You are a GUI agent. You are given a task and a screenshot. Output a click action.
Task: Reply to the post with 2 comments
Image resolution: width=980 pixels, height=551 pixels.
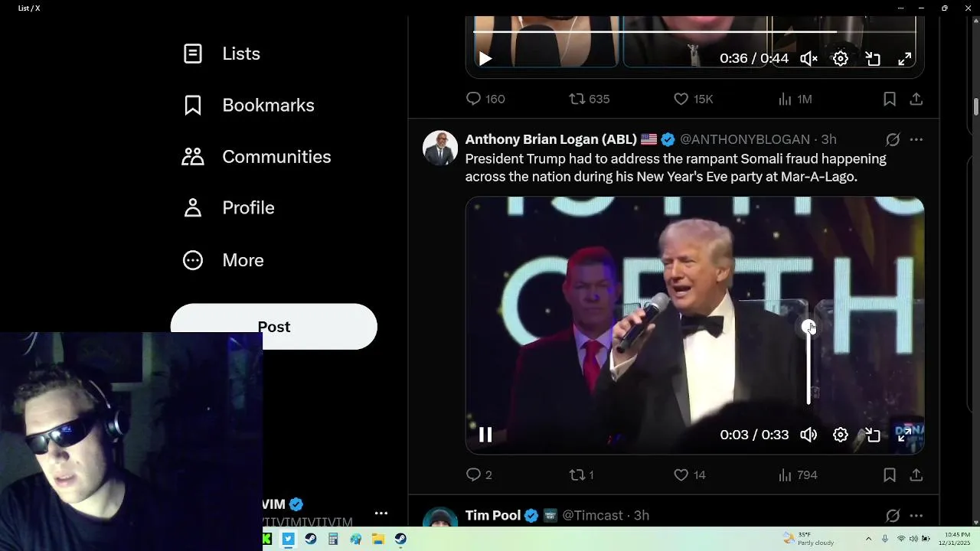pos(479,475)
